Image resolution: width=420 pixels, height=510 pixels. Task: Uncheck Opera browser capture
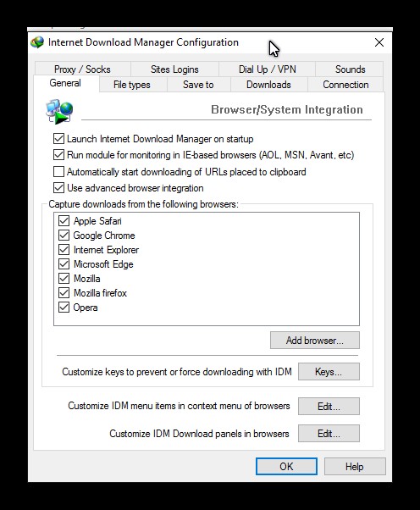(x=64, y=308)
